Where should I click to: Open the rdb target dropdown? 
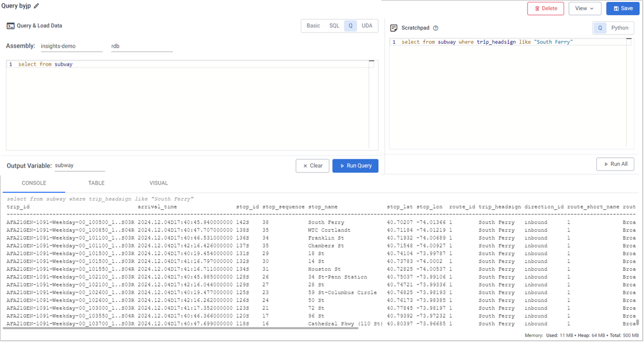pyautogui.click(x=142, y=46)
